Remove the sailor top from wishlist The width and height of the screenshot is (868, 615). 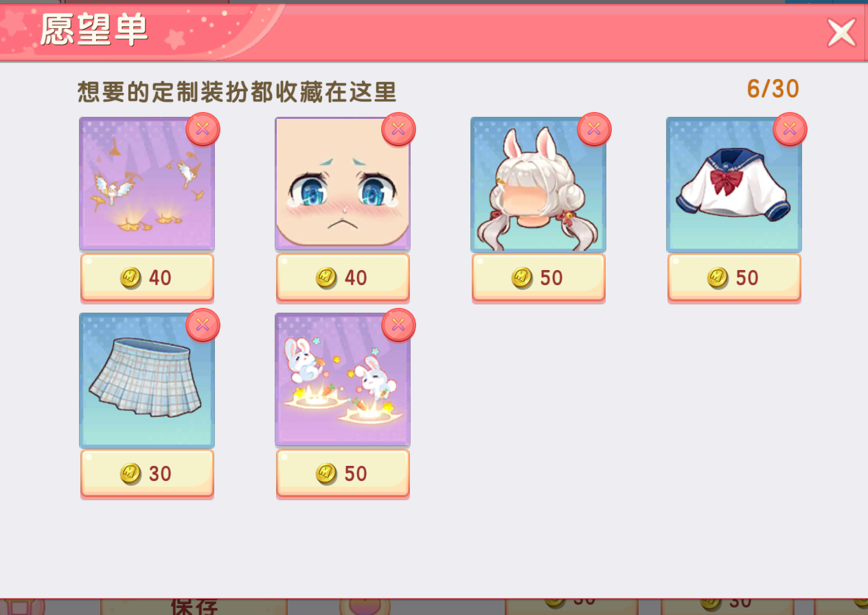point(790,129)
